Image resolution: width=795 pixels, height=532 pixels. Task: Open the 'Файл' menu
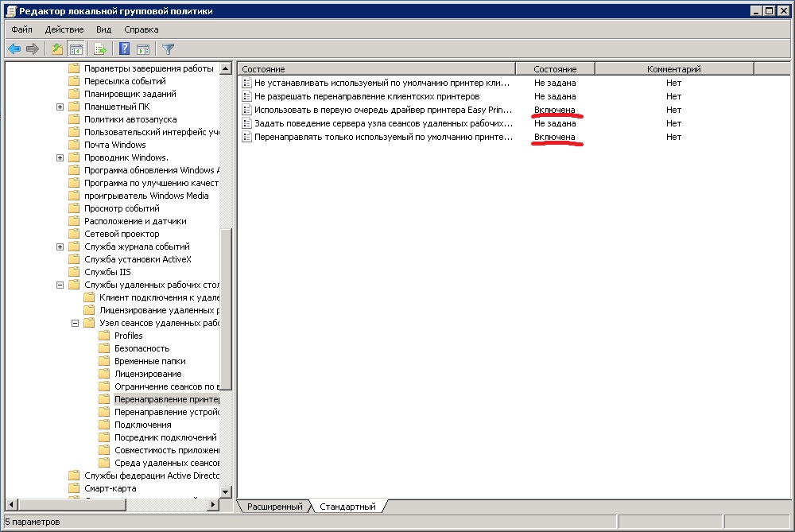click(x=21, y=29)
